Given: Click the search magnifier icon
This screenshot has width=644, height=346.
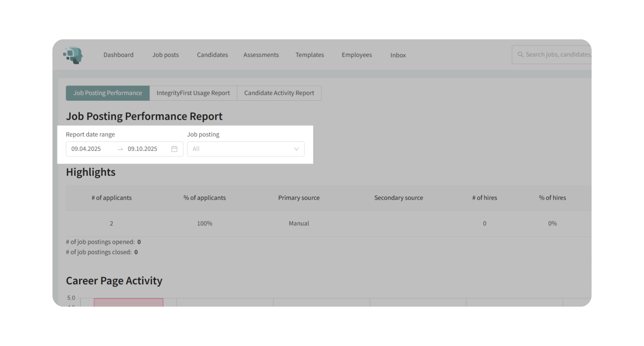Looking at the screenshot, I should (520, 55).
